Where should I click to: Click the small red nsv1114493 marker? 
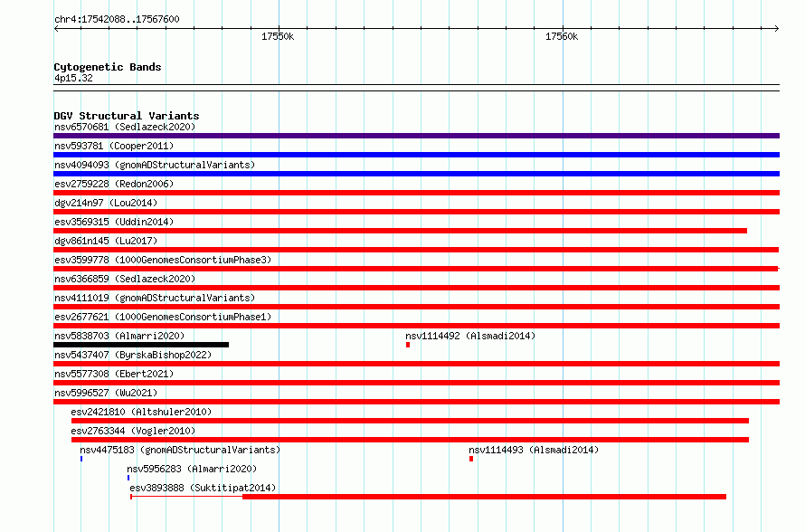471,459
